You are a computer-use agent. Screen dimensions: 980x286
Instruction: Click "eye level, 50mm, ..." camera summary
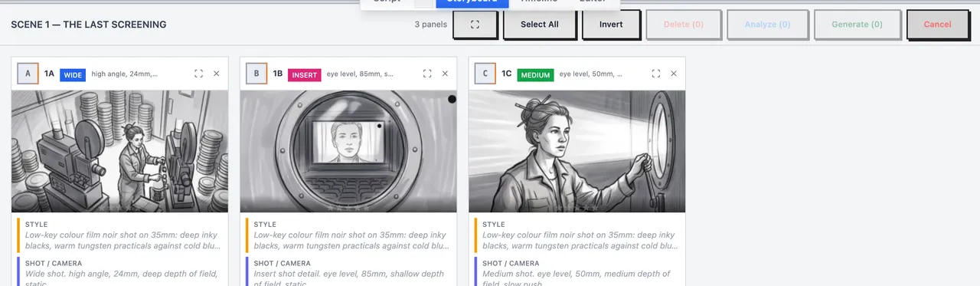(x=590, y=74)
